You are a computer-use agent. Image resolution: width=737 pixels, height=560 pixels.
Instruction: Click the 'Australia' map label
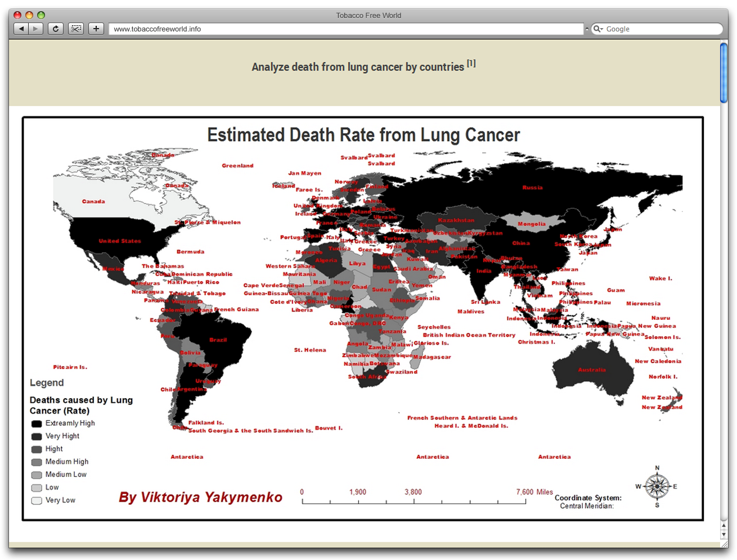592,370
